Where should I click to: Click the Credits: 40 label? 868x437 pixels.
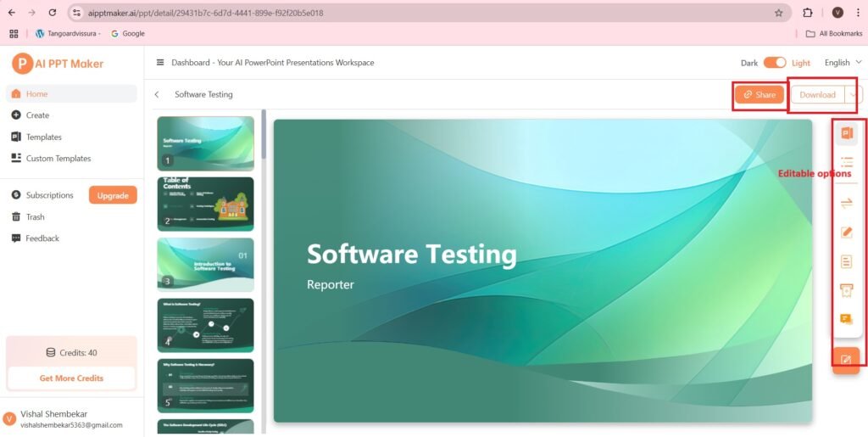pyautogui.click(x=71, y=352)
